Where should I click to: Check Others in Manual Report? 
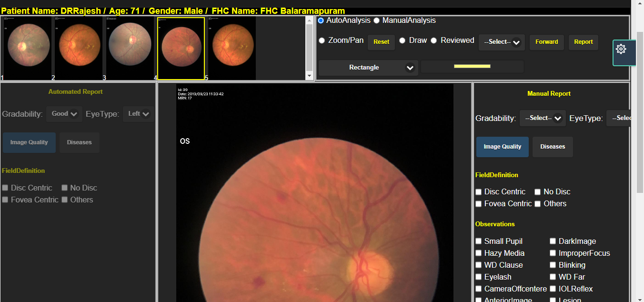point(538,204)
